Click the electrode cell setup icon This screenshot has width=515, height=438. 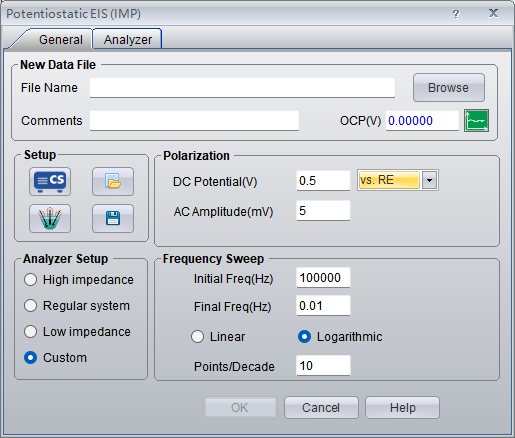pyautogui.click(x=50, y=218)
